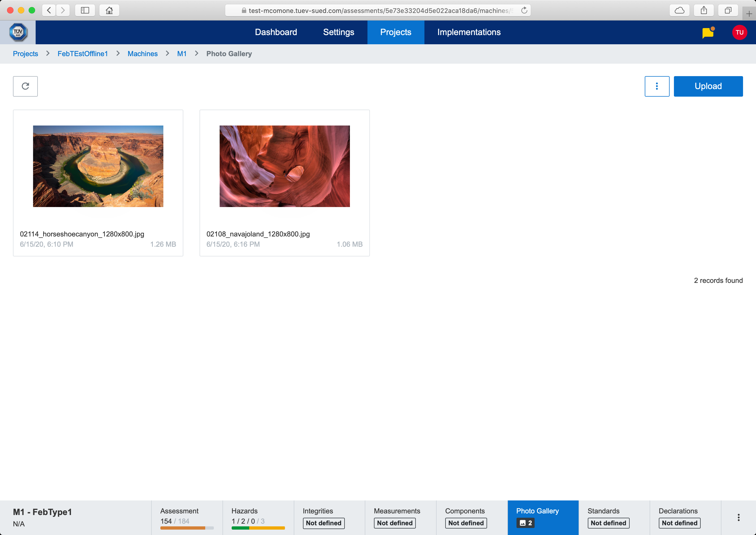Click the Upload button
Viewport: 756px width, 535px height.
(708, 86)
